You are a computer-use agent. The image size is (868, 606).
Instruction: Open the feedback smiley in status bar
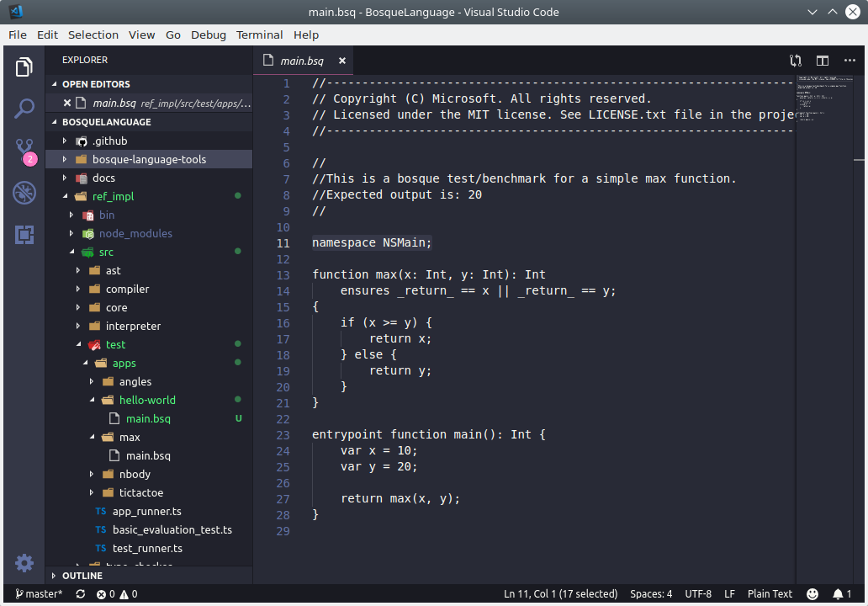(812, 593)
